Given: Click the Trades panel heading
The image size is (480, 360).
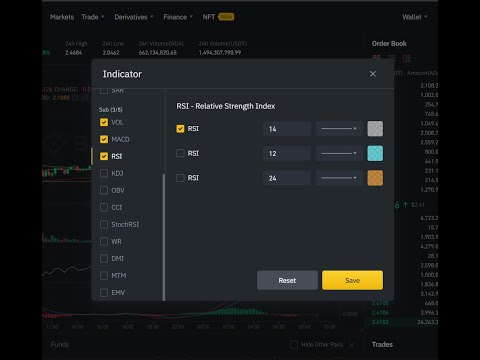Looking at the screenshot, I should click(382, 344).
